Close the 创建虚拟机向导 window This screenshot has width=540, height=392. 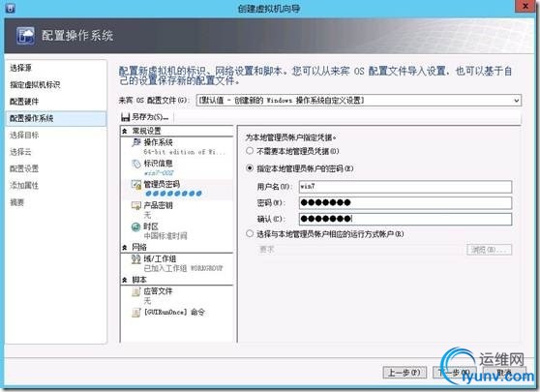click(525, 6)
